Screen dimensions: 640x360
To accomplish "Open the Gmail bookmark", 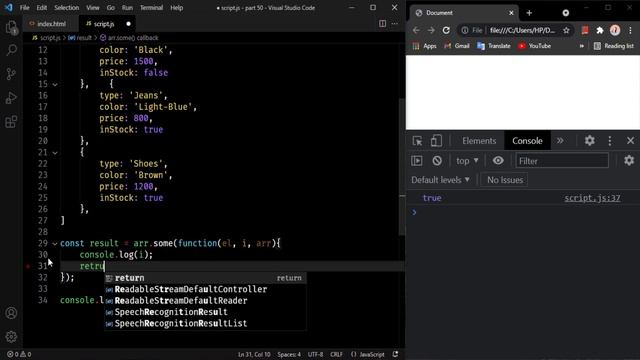I will tap(457, 46).
